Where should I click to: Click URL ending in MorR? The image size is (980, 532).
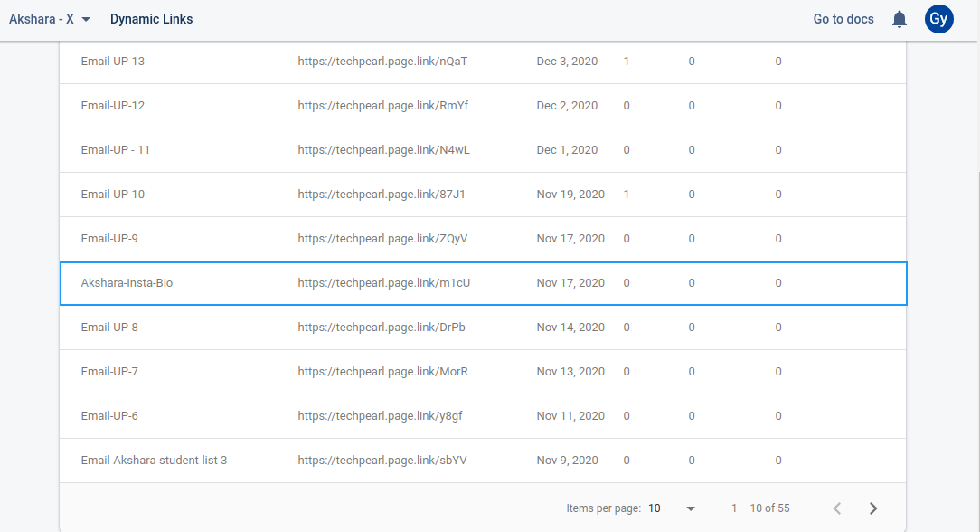pos(382,372)
